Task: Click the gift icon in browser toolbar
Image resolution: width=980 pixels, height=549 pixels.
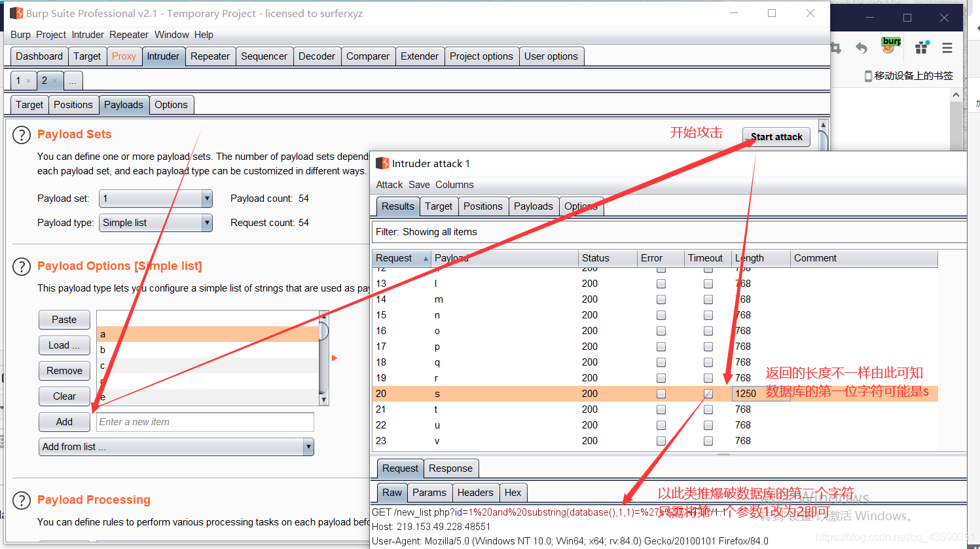Action: [922, 47]
